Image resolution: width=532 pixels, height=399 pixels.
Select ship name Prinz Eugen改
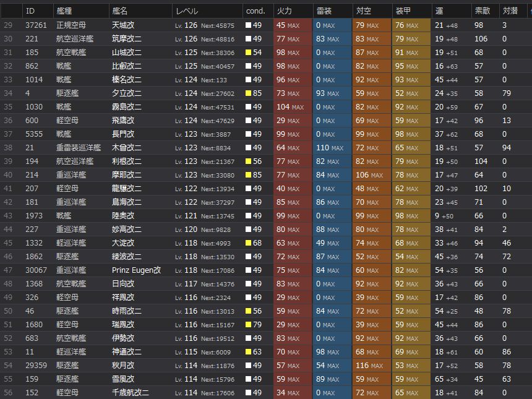[x=136, y=270]
